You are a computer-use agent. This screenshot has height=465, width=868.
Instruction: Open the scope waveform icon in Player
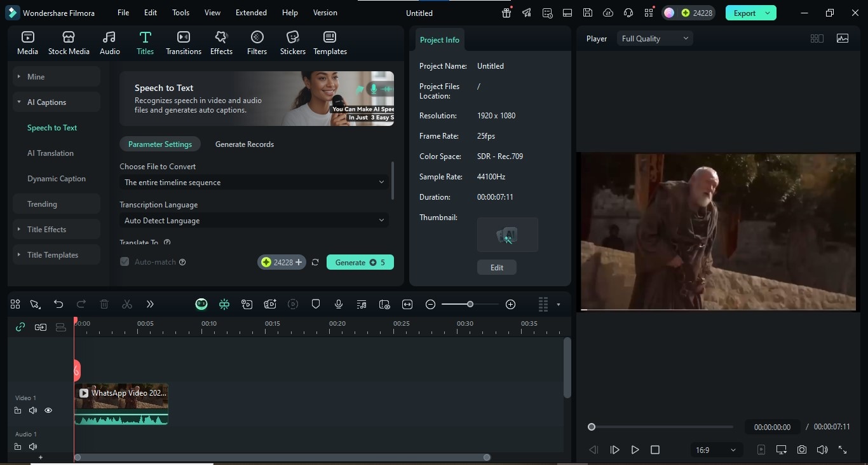[843, 39]
